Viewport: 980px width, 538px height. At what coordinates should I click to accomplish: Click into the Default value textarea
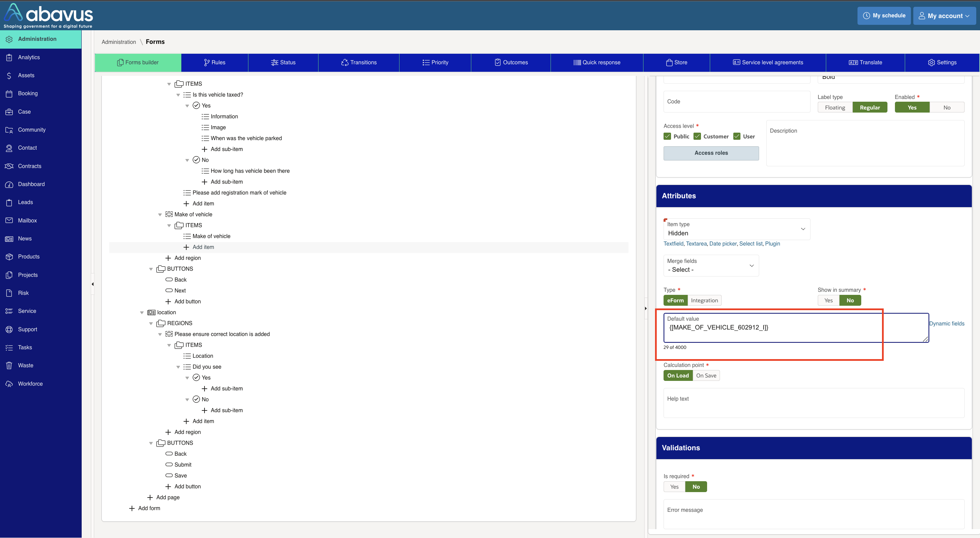[x=796, y=328]
